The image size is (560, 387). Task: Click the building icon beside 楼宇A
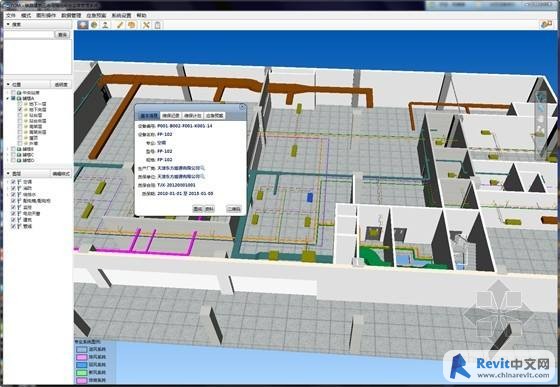pyautogui.click(x=19, y=98)
